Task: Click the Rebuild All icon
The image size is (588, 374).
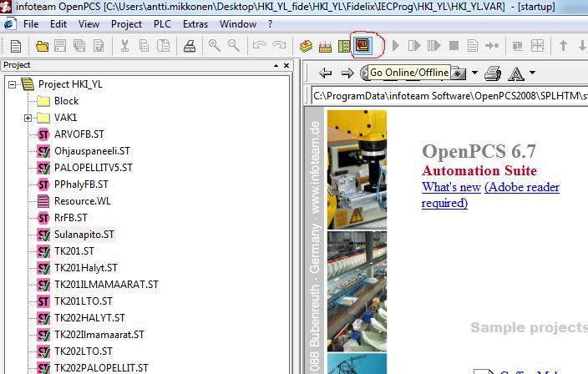Action: pos(325,47)
